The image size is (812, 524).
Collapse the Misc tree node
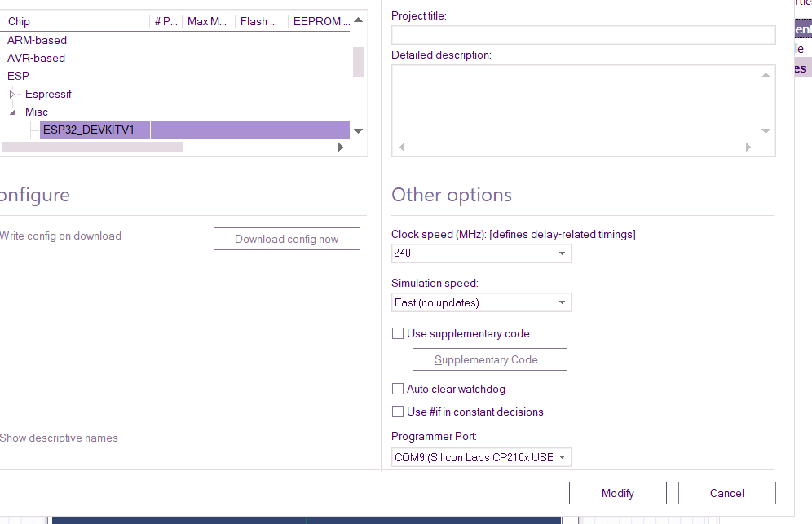[x=12, y=112]
